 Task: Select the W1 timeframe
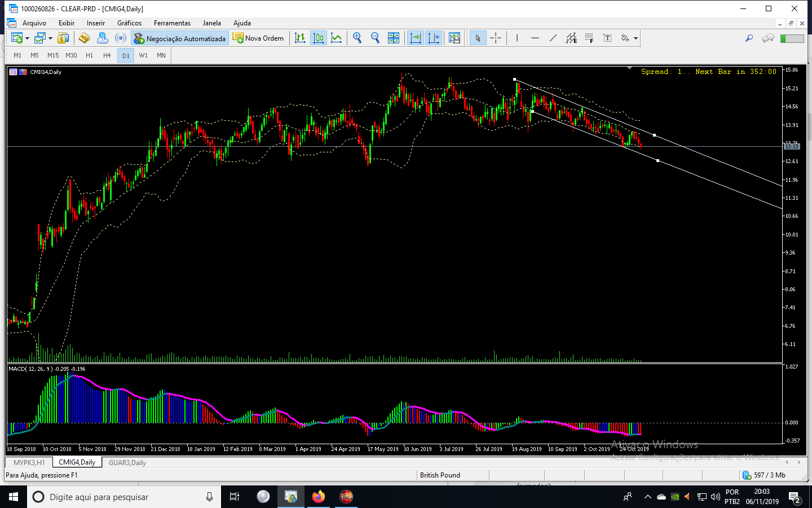143,55
